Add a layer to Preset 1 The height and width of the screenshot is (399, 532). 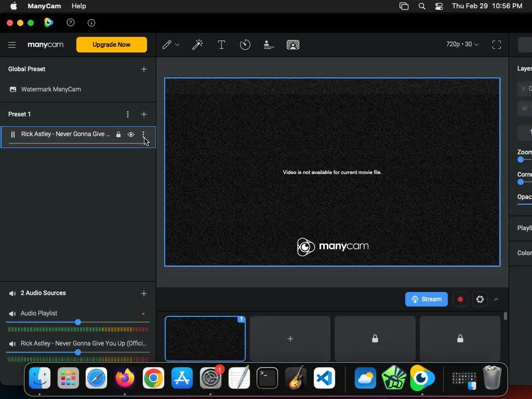tap(144, 114)
